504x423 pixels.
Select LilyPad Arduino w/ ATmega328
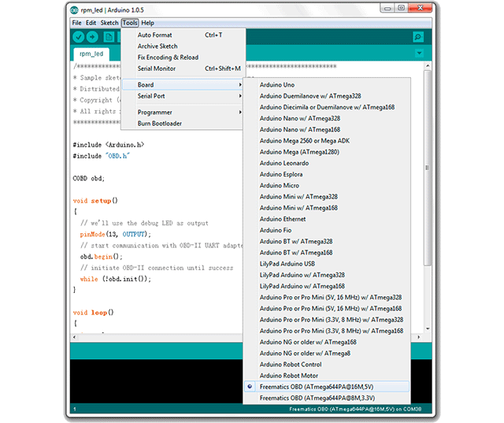tap(327, 275)
